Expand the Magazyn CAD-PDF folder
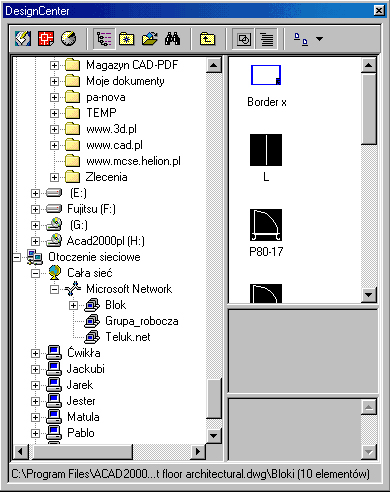 [54, 65]
